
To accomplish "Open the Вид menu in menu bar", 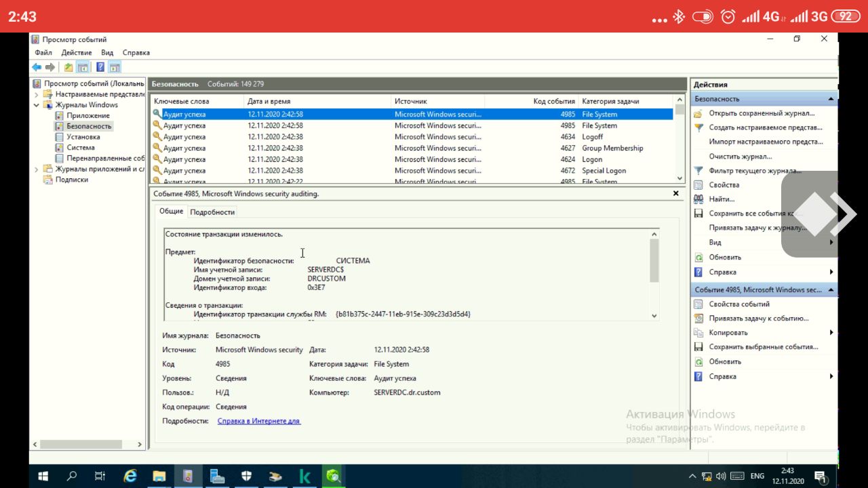I will coord(107,52).
